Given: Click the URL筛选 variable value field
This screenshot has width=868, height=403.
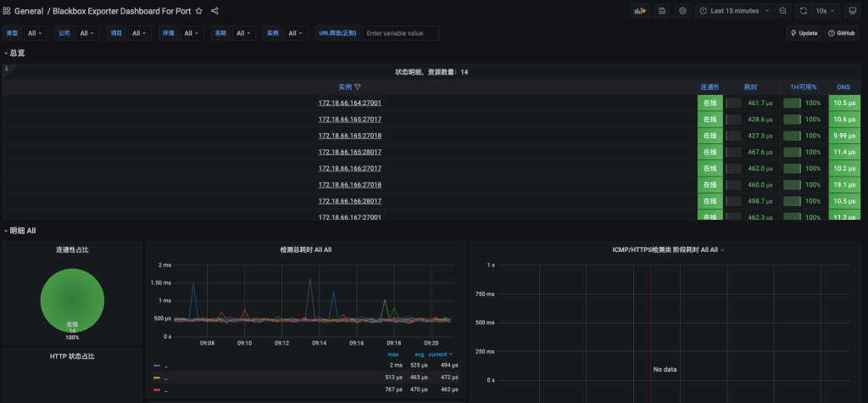Looking at the screenshot, I should point(401,33).
